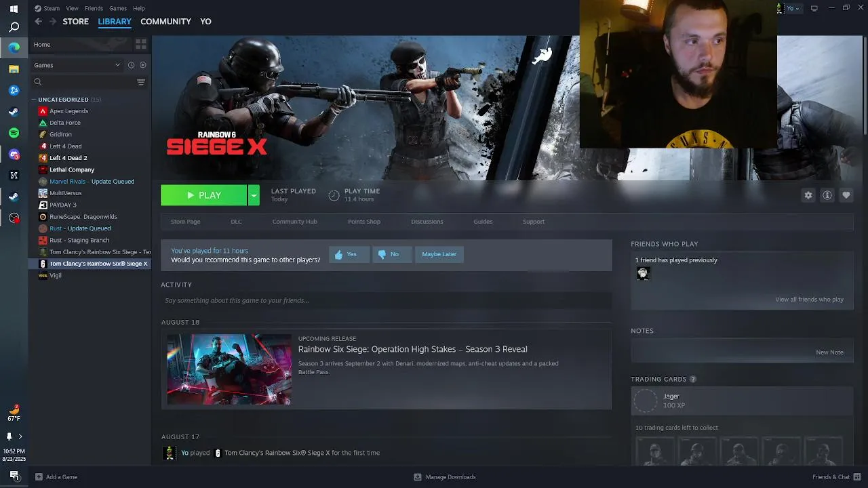868x488 pixels.
Task: Open Store Page link
Action: coord(185,222)
